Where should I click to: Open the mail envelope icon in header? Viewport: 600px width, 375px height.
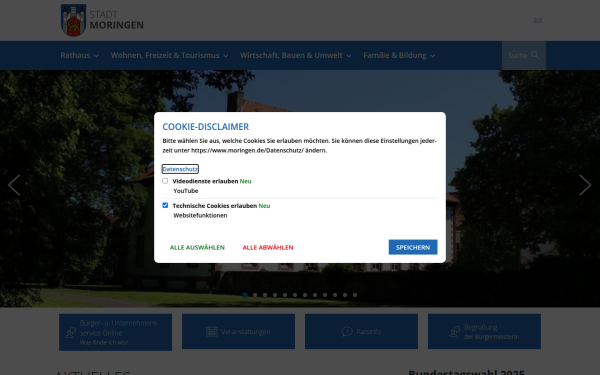[538, 21]
